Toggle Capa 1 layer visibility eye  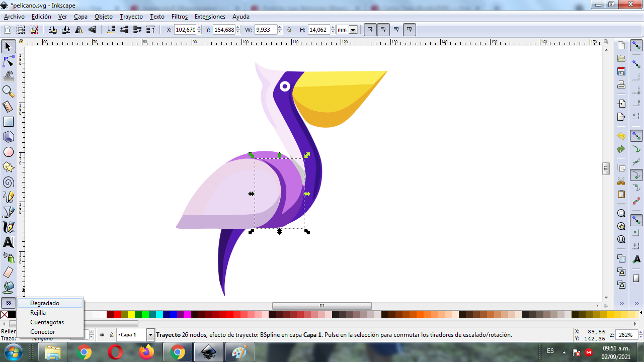[102, 334]
